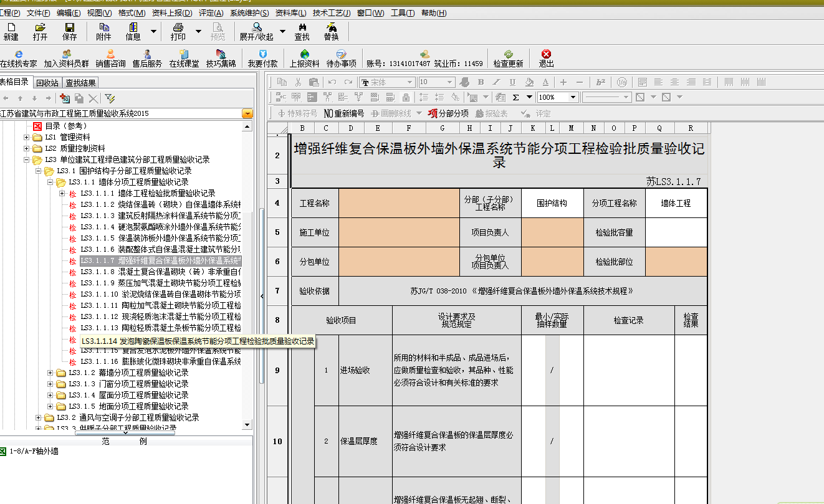824x504 pixels.
Task: Click the 重新编号 renumber button
Action: point(344,113)
